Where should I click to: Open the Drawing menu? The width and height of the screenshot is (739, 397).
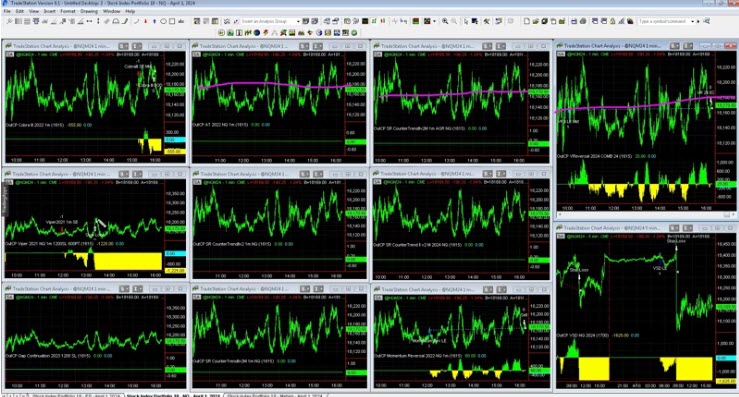89,11
